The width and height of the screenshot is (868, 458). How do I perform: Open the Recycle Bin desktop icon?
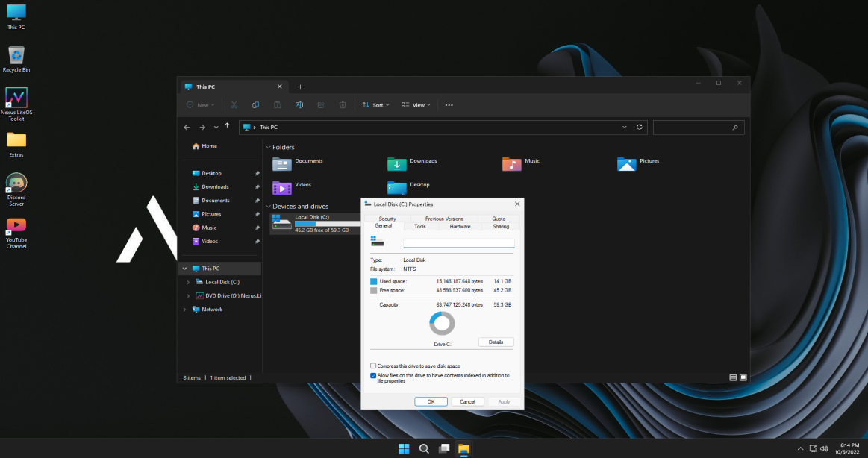click(16, 59)
